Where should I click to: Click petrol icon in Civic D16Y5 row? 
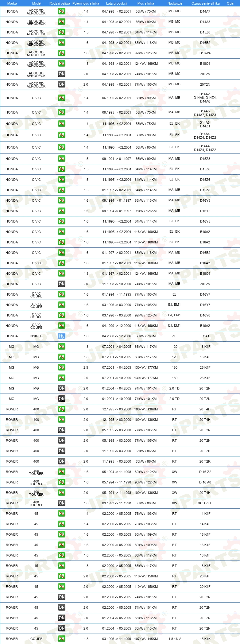pyautogui.click(x=62, y=221)
